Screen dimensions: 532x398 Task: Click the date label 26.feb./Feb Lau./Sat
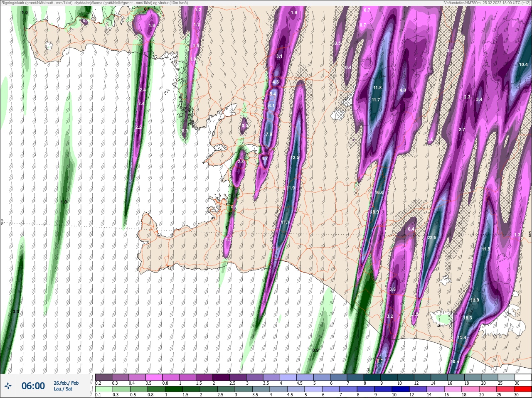pos(66,386)
